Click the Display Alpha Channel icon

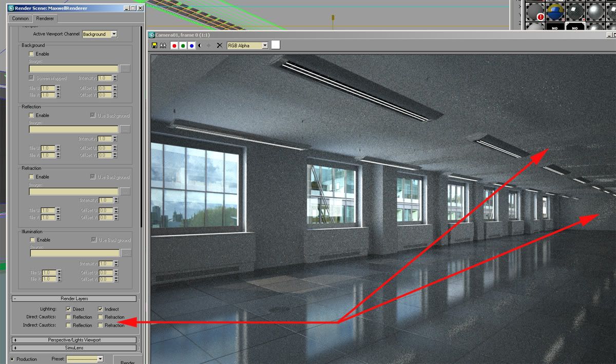(200, 46)
